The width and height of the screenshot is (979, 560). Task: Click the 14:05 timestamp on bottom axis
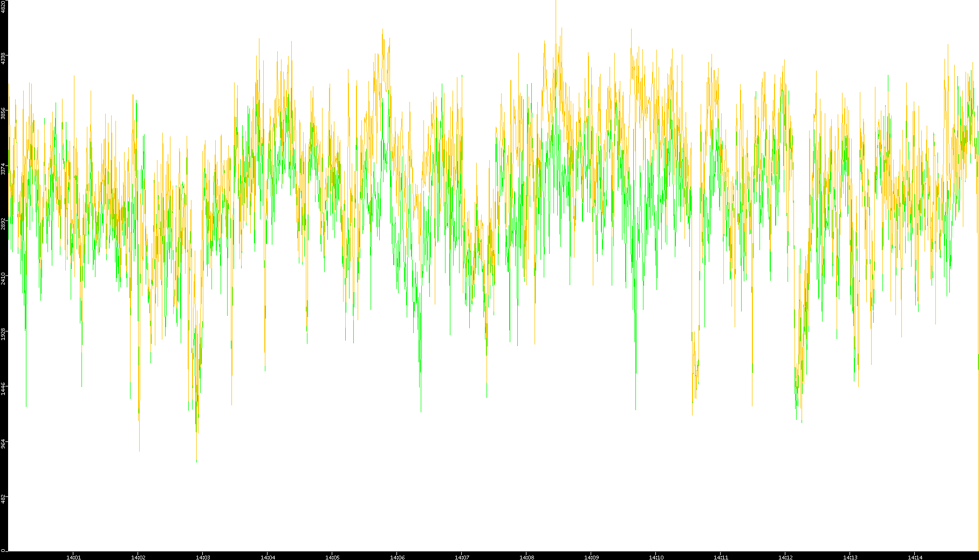point(332,557)
